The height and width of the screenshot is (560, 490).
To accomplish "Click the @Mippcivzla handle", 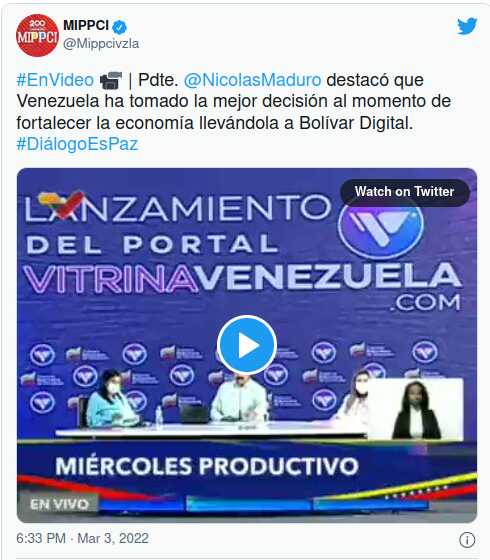I will [x=101, y=44].
